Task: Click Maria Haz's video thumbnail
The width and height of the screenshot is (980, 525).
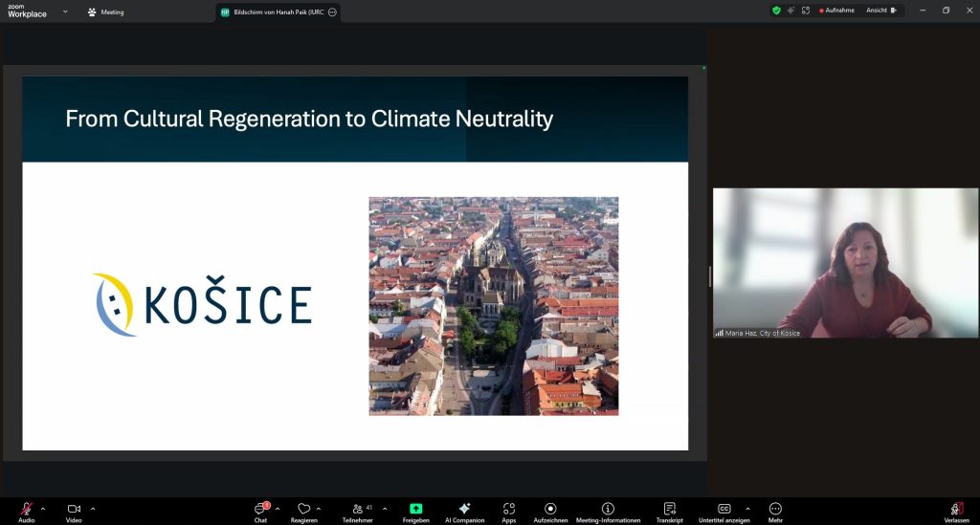Action: click(x=845, y=262)
